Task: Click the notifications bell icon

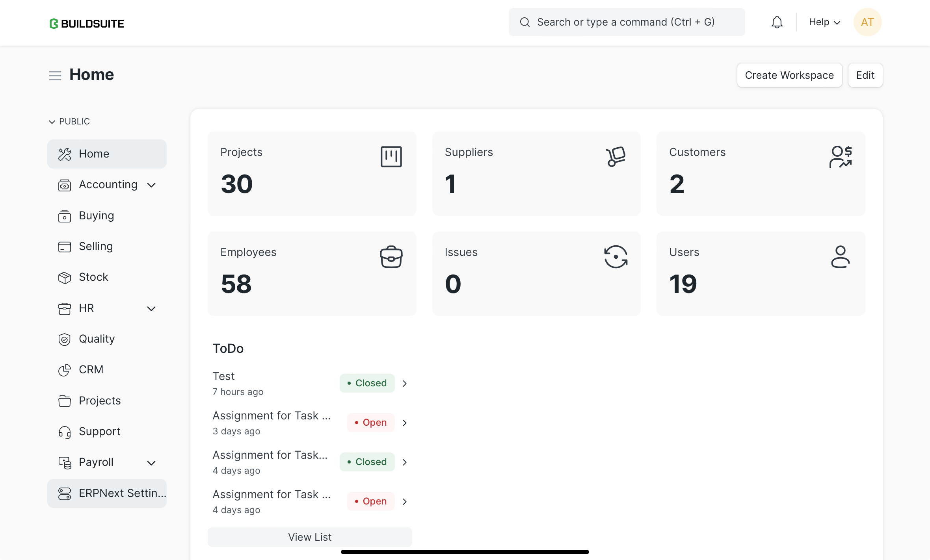Action: pos(777,22)
